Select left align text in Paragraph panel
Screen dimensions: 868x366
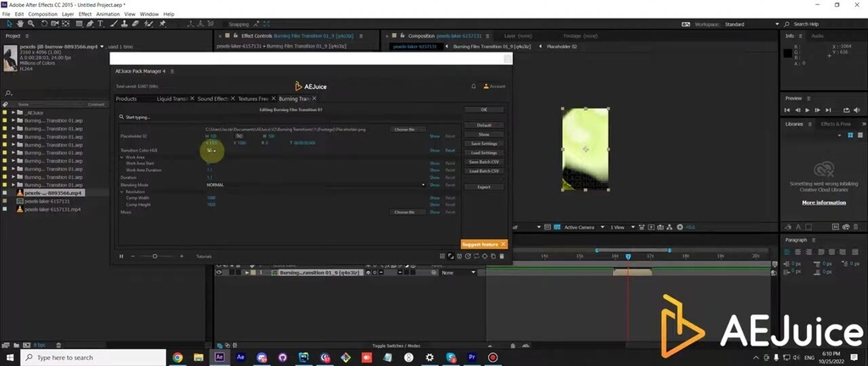(x=787, y=252)
